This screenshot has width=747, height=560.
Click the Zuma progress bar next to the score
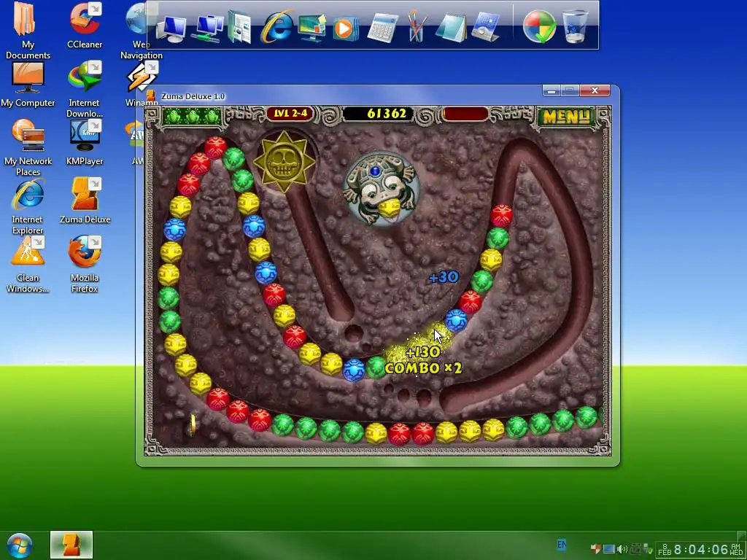coord(465,114)
